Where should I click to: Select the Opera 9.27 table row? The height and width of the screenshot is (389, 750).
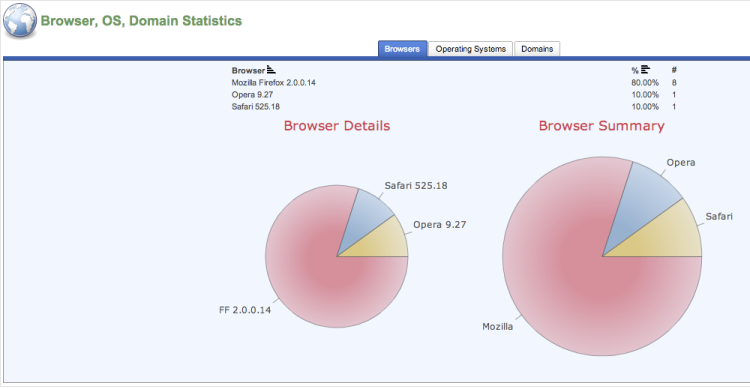[x=454, y=95]
